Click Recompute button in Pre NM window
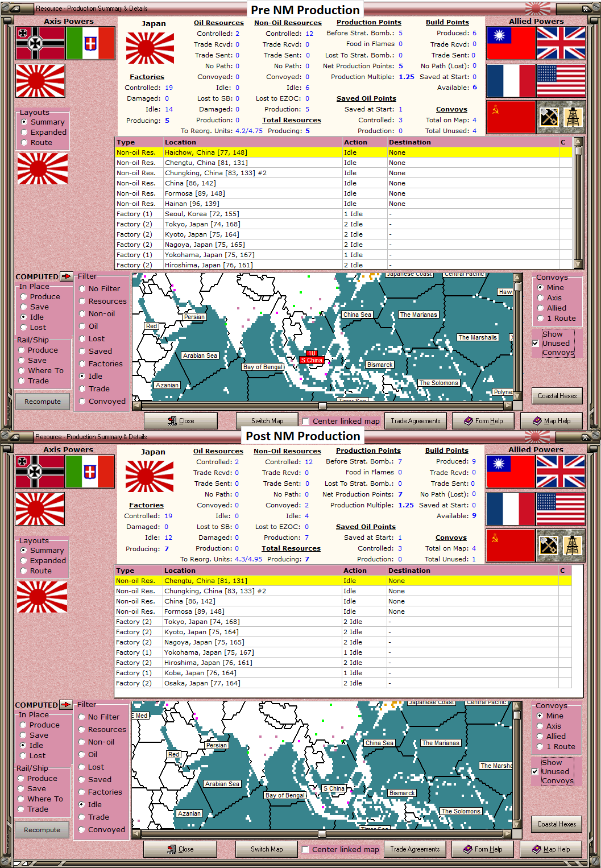 click(43, 402)
